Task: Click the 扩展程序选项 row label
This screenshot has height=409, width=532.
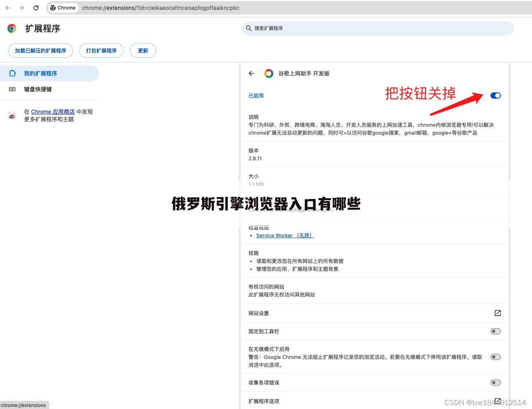Action: (x=264, y=401)
